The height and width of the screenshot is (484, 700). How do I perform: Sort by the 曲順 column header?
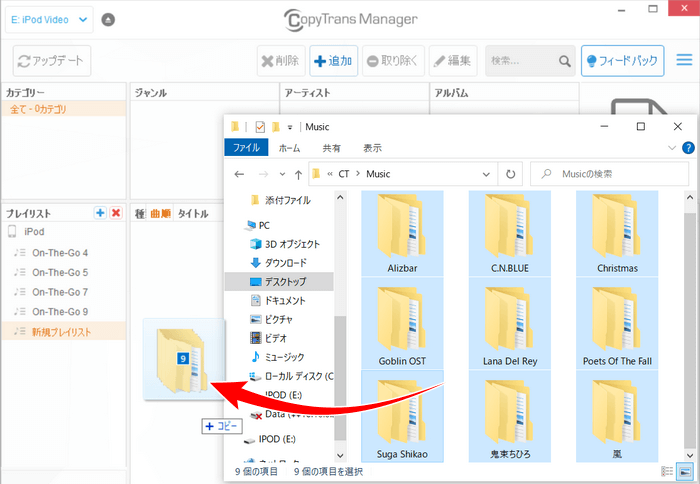(160, 214)
